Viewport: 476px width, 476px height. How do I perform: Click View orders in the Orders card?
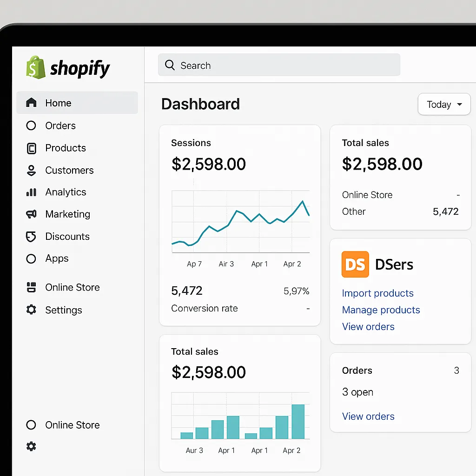pos(368,416)
